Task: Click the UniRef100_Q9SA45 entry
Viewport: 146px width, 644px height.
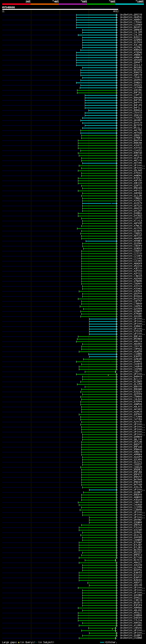Action: click(131, 60)
